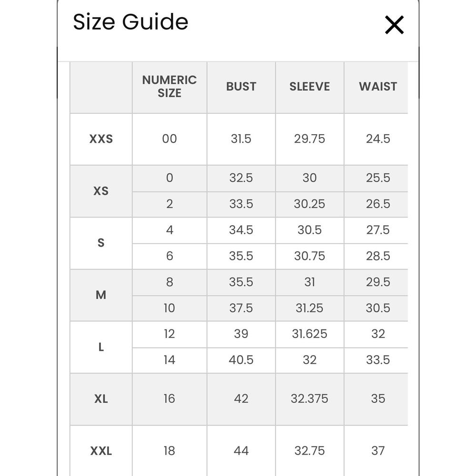Select the XXL size row label
The image size is (476, 476).
coord(101,451)
